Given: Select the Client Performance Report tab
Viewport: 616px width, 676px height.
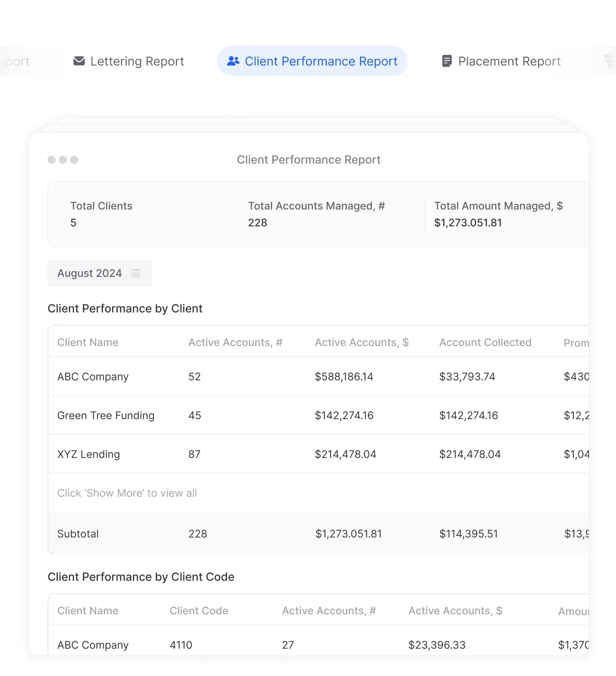Looking at the screenshot, I should coord(312,61).
